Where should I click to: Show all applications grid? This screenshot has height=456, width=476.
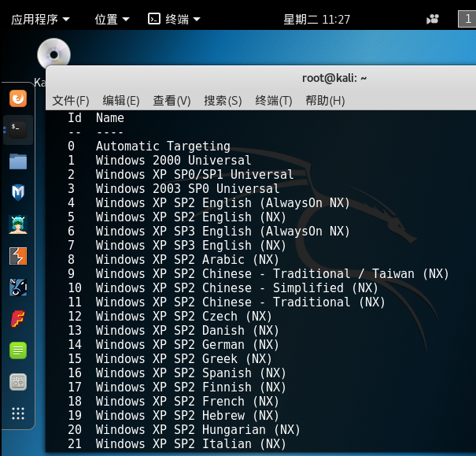click(x=18, y=413)
